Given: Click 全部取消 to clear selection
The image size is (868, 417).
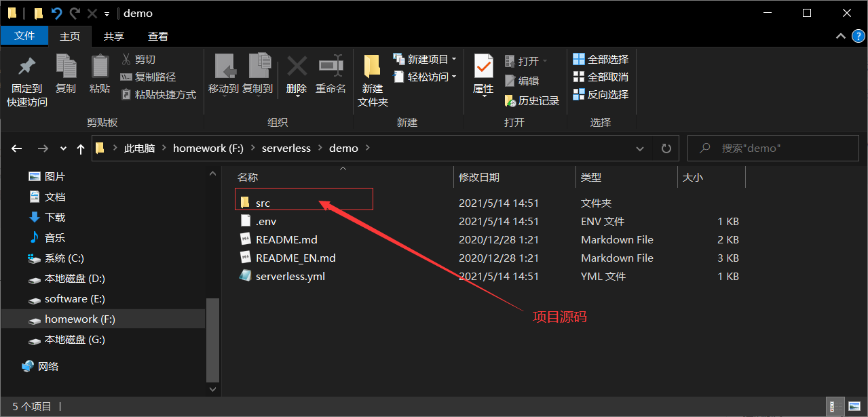Looking at the screenshot, I should click(x=601, y=77).
